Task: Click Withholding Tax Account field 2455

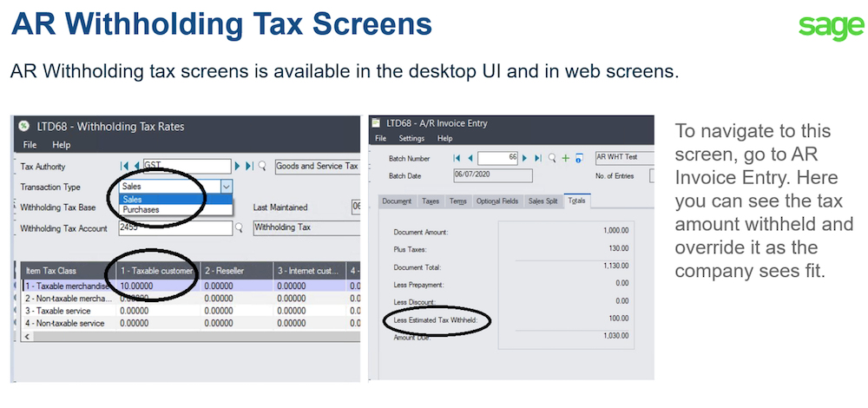Action: click(175, 228)
